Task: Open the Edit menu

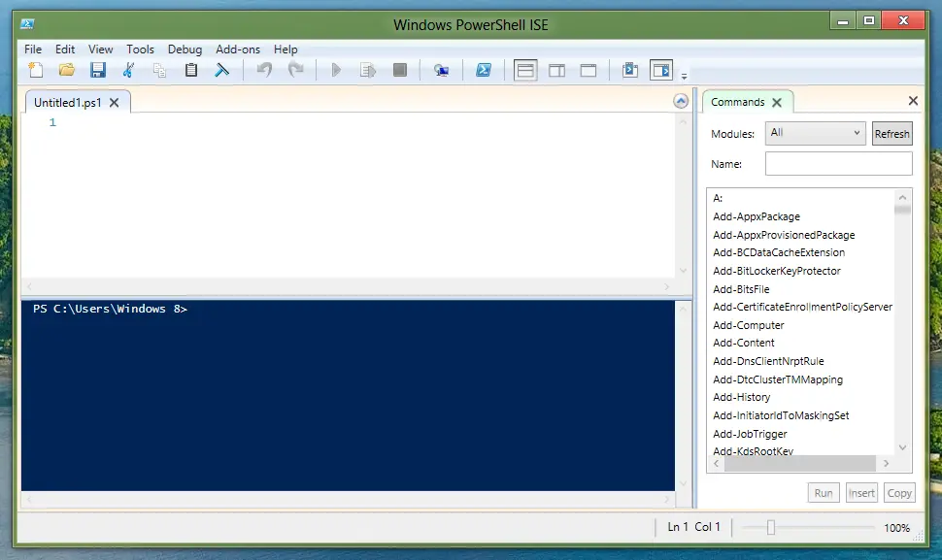Action: (65, 49)
